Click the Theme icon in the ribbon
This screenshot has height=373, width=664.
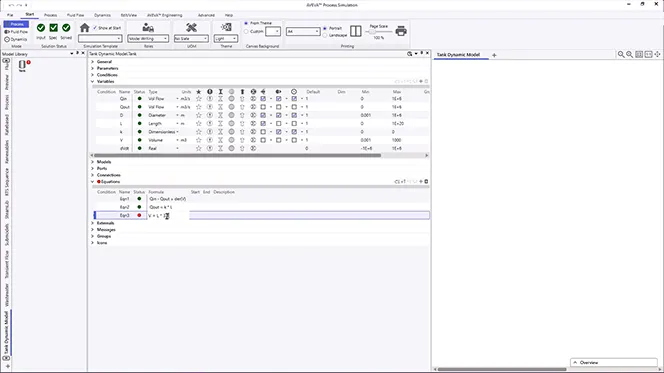[x=226, y=28]
